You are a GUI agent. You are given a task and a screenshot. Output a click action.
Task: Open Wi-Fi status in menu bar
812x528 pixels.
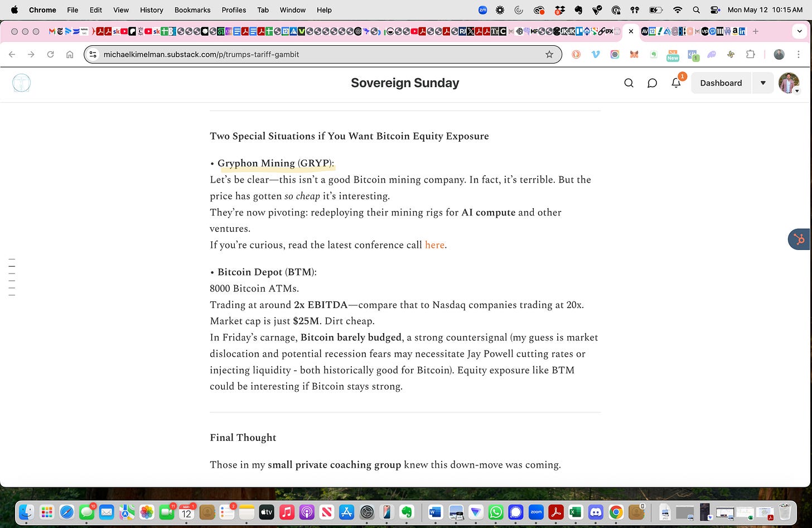tap(678, 9)
